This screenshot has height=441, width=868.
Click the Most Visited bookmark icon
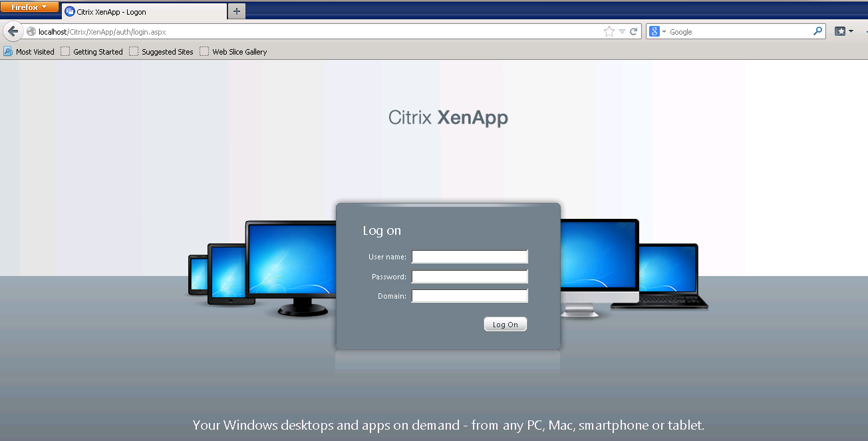point(8,51)
